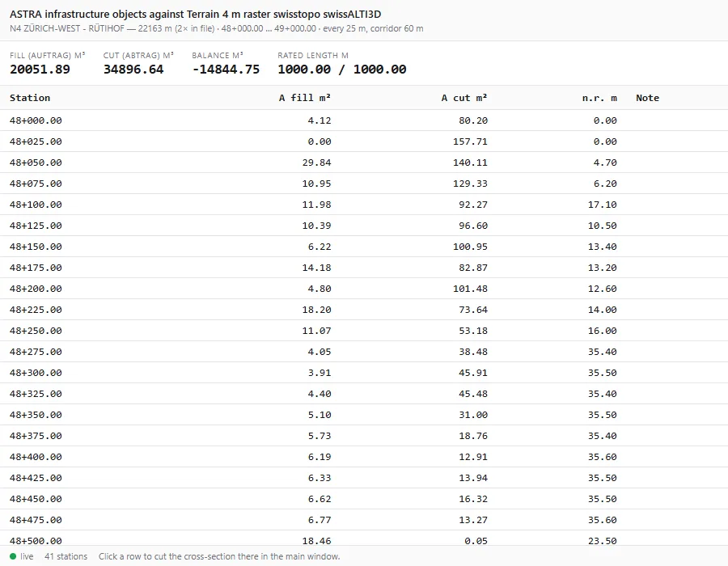Select station row 48+250.00
The height and width of the screenshot is (566, 728).
pyautogui.click(x=364, y=331)
